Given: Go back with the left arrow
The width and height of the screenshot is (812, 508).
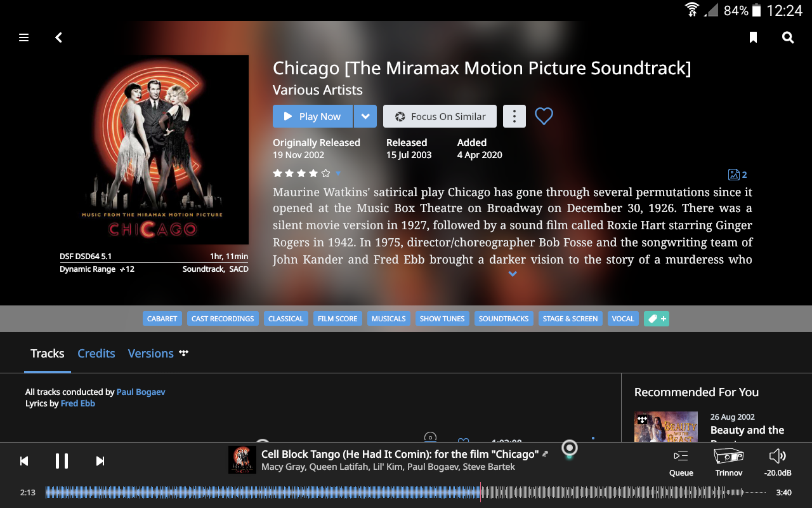Looking at the screenshot, I should point(58,37).
